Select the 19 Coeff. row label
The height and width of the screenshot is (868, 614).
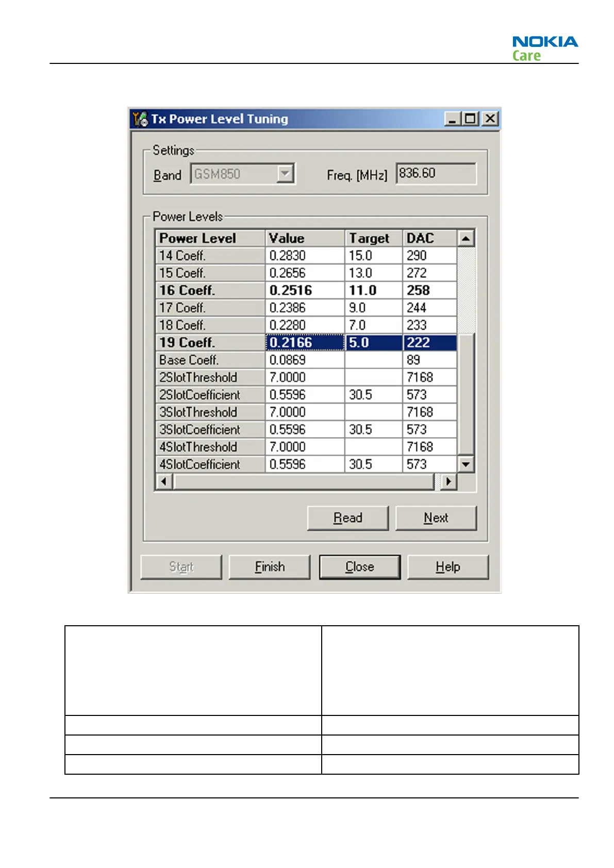pos(210,343)
